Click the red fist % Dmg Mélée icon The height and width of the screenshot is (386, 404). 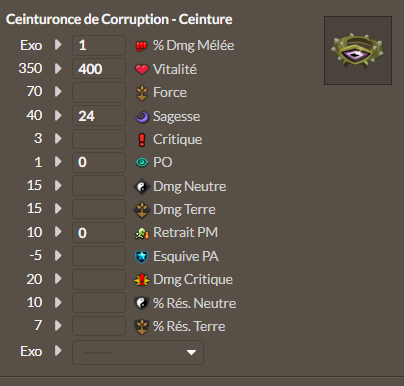(142, 46)
